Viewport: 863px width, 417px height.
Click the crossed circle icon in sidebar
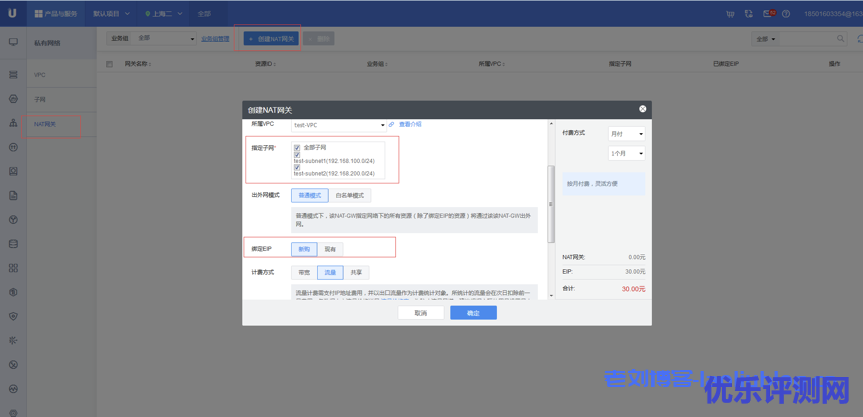click(x=13, y=365)
